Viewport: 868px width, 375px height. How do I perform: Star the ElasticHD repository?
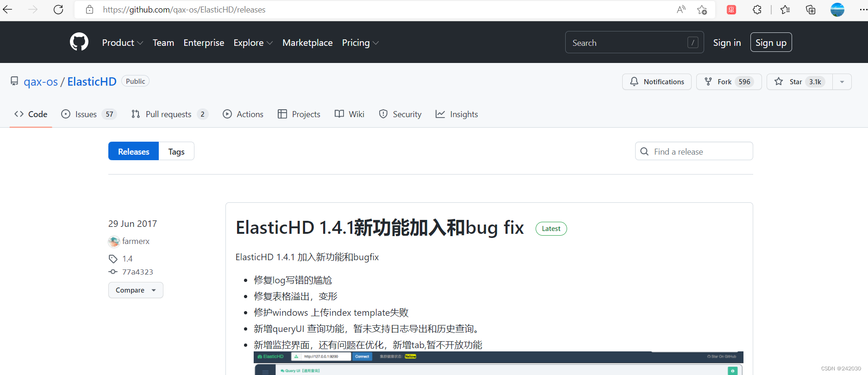click(799, 81)
